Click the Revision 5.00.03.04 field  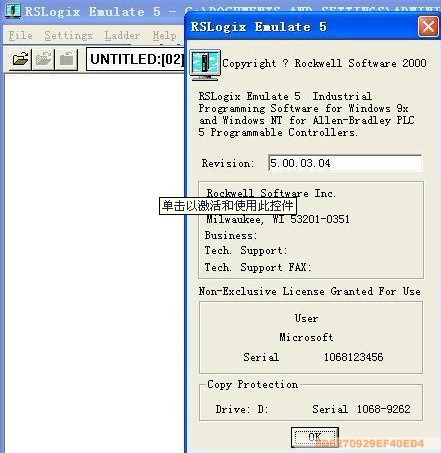pos(345,163)
